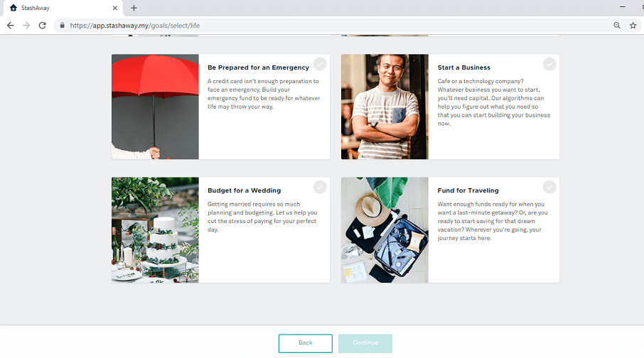Close the StashAway browser tab
Viewport: 644px width, 358px height.
[115, 8]
